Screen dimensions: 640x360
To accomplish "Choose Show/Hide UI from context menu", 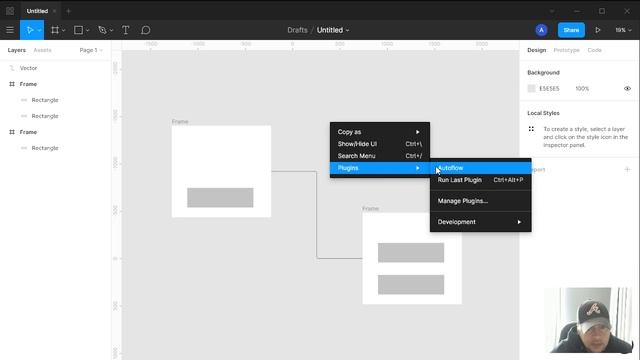I will (x=380, y=144).
